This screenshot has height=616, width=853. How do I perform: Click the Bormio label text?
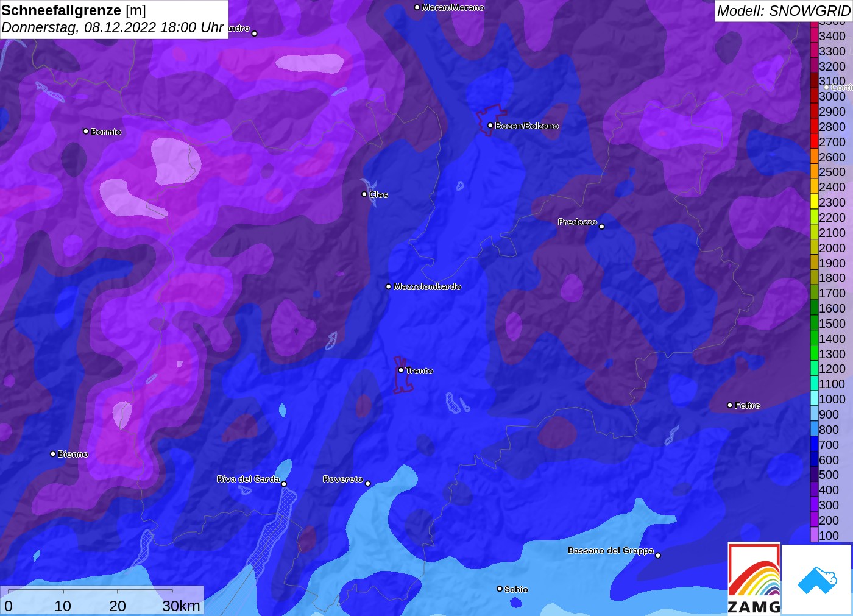click(105, 132)
